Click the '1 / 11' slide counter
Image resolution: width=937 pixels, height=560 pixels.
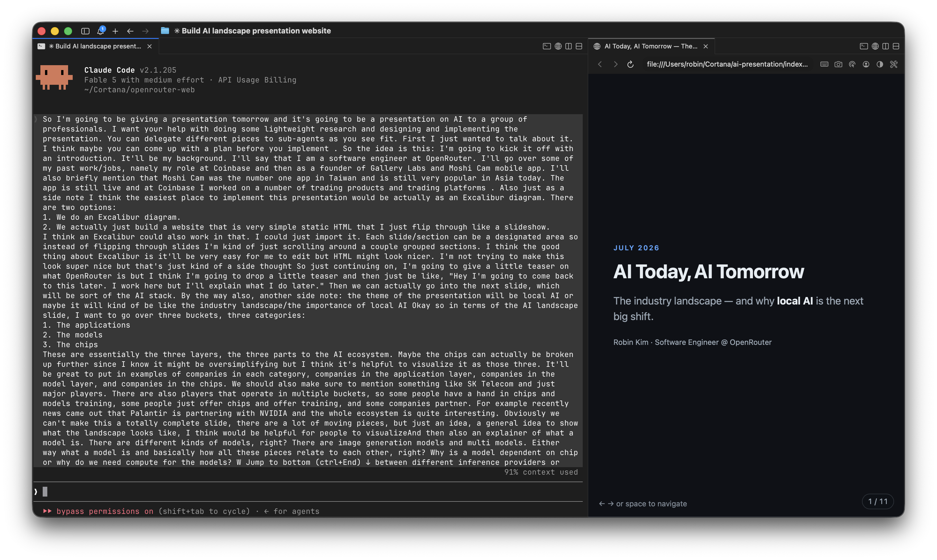(878, 501)
